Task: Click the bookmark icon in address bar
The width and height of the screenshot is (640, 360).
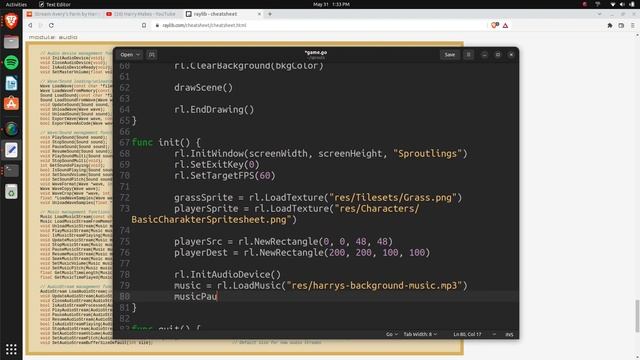Action: [x=144, y=25]
